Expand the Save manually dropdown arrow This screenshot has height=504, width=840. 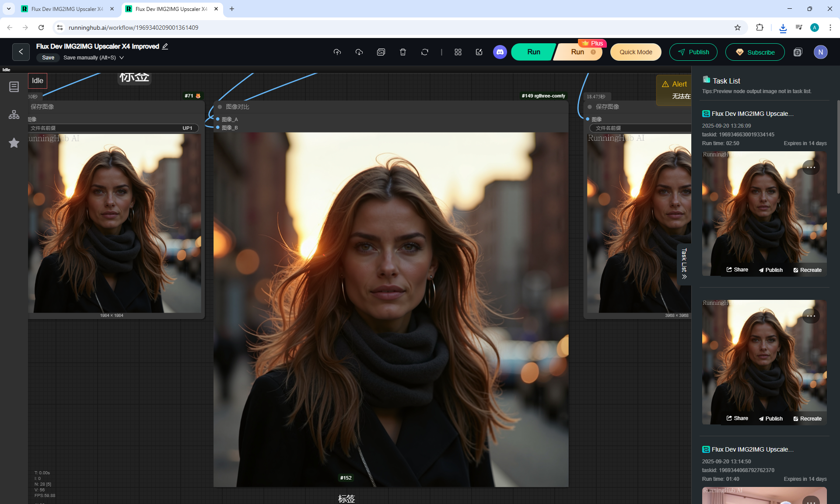tap(122, 58)
